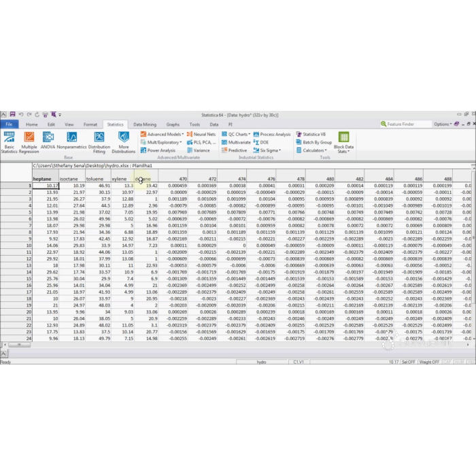Open Basic Statistics from the ribbon
Image resolution: width=476 pixels, height=476 pixels.
[x=9, y=142]
